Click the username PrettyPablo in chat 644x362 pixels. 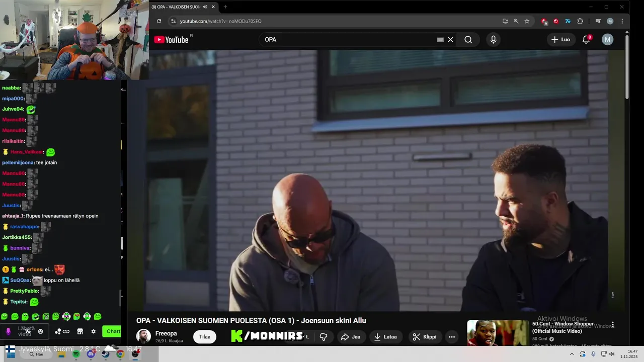(24, 291)
